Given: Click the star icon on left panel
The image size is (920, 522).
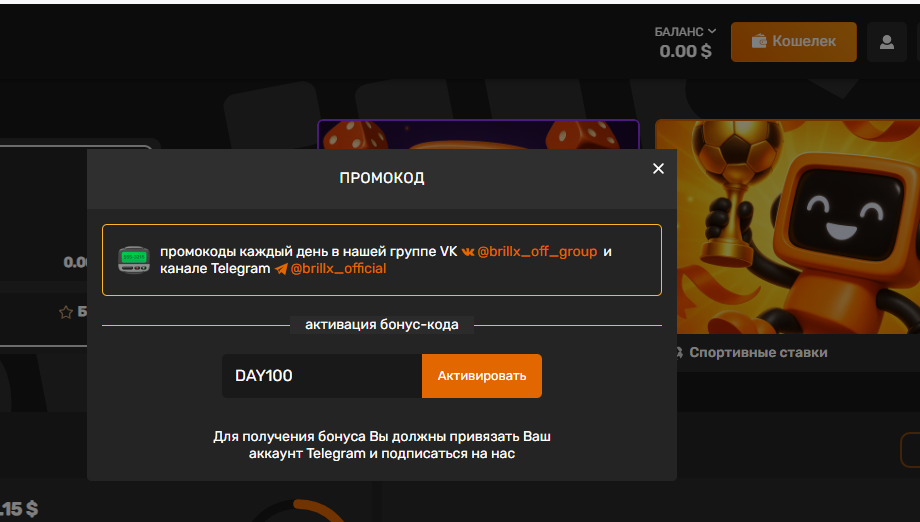Looking at the screenshot, I should point(66,312).
